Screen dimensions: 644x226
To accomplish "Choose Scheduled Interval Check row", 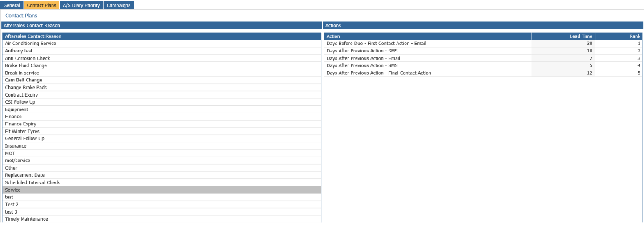I will tap(162, 182).
